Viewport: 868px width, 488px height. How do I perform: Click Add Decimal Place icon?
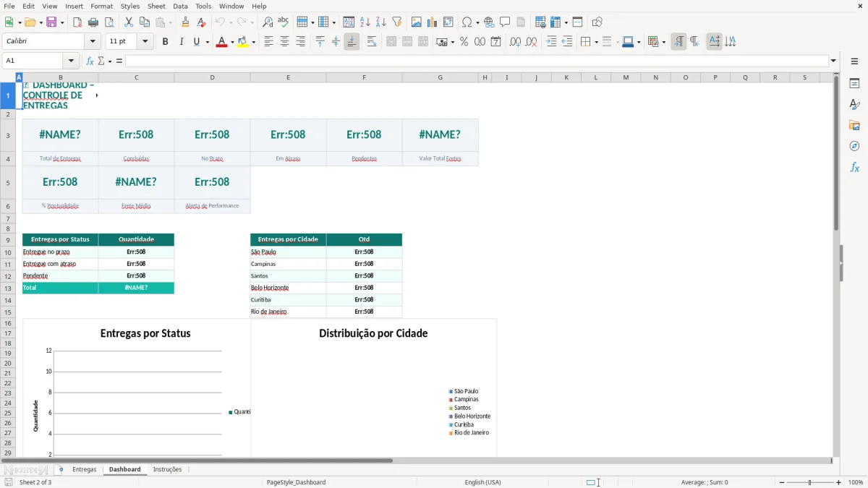(x=515, y=42)
